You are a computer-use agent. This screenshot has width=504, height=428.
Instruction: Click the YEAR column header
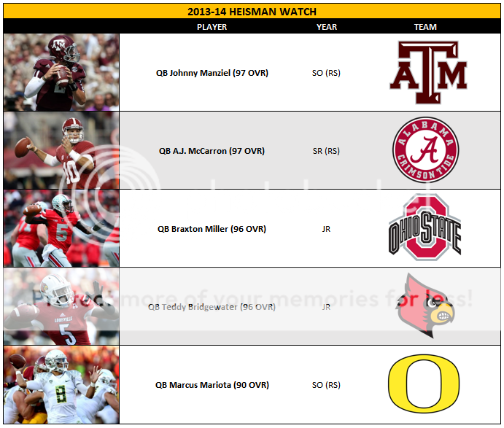click(326, 27)
